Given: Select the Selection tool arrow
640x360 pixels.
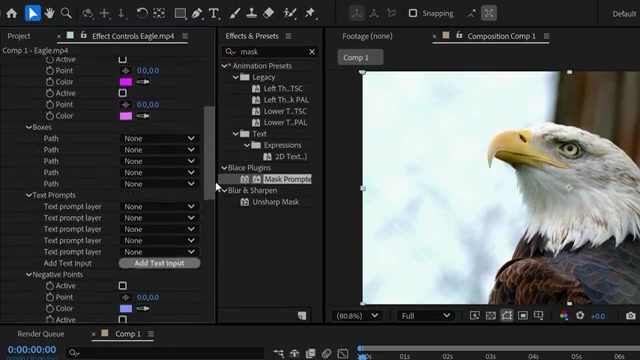Looking at the screenshot, I should (33, 13).
